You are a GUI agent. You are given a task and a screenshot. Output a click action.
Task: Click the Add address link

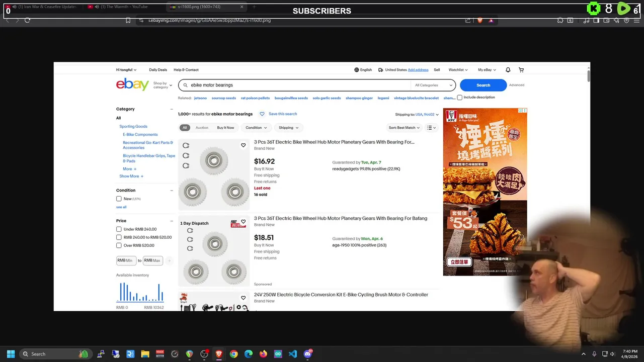(x=418, y=70)
